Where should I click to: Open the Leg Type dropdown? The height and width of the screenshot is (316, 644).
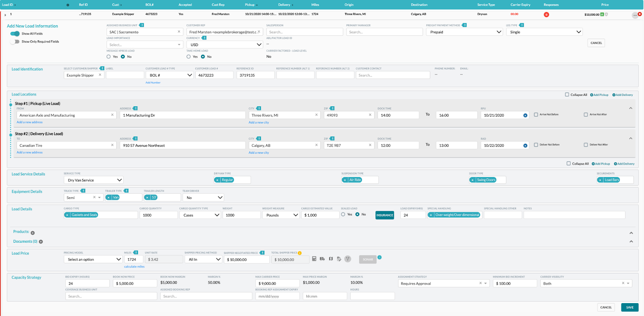point(545,32)
